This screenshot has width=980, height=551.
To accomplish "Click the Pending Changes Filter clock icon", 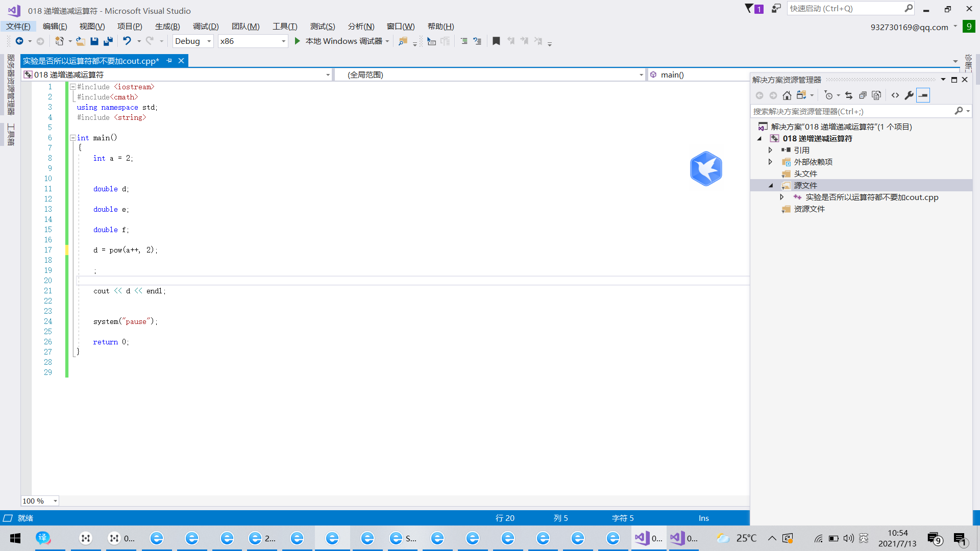I will tap(828, 95).
